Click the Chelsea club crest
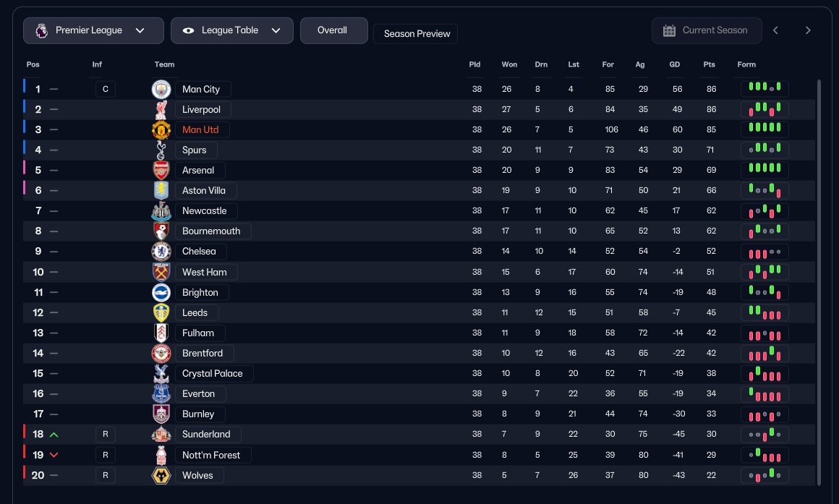The image size is (839, 504). 161,252
